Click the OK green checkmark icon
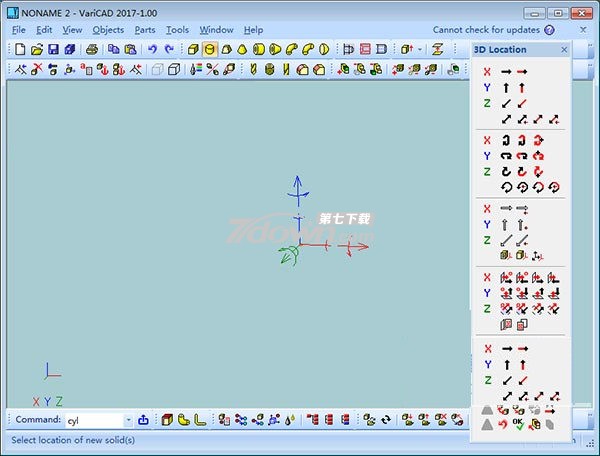Image resolution: width=600 pixels, height=456 pixels. point(518,424)
